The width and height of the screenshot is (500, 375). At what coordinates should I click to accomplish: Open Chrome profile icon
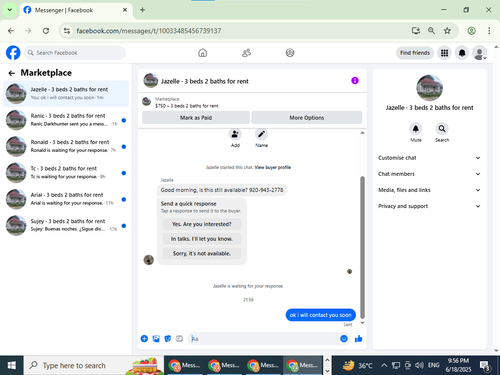pyautogui.click(x=471, y=31)
